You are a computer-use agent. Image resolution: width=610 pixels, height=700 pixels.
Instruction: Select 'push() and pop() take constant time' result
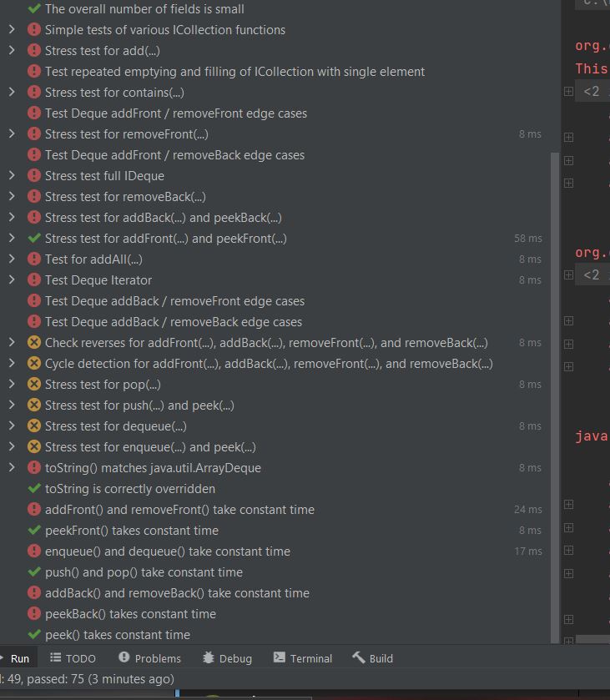(x=144, y=572)
